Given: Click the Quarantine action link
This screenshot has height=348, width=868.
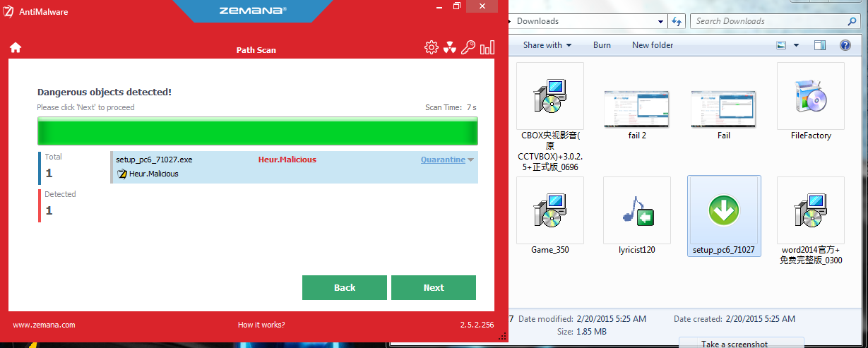Looking at the screenshot, I should tap(443, 160).
